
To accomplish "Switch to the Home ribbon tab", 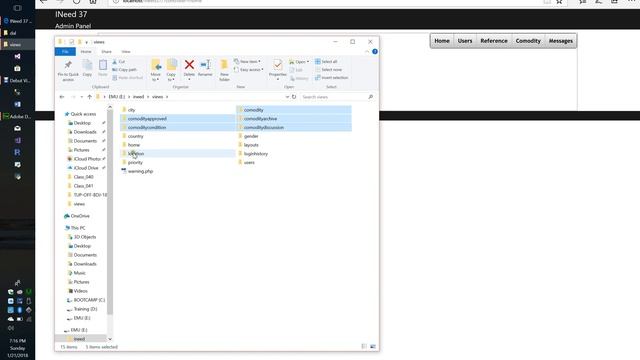I will point(86,51).
